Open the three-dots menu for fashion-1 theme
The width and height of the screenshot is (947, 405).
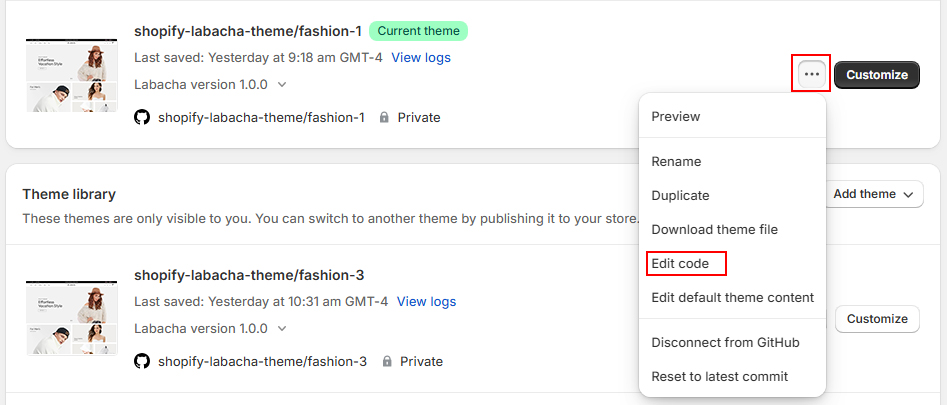coord(812,74)
